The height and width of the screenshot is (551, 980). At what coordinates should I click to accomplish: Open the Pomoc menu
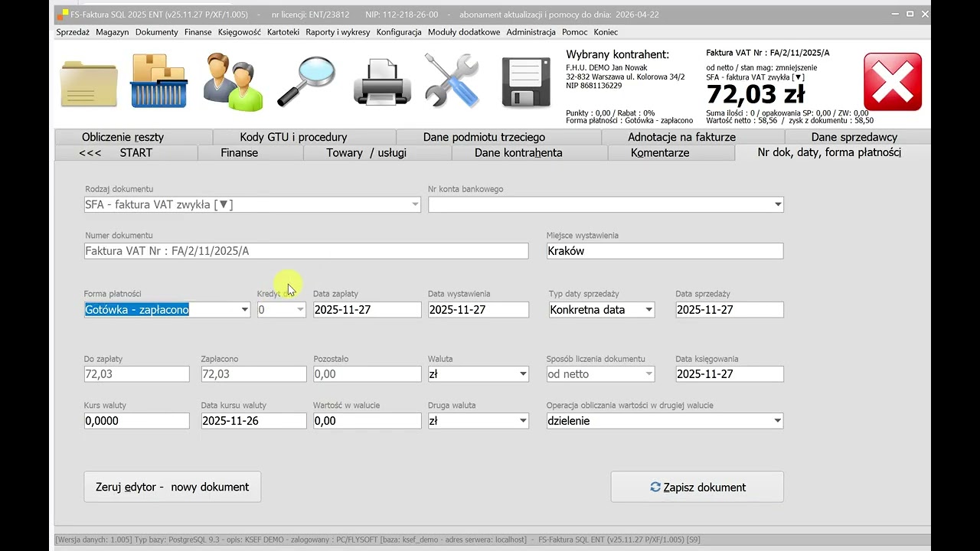[x=575, y=32]
